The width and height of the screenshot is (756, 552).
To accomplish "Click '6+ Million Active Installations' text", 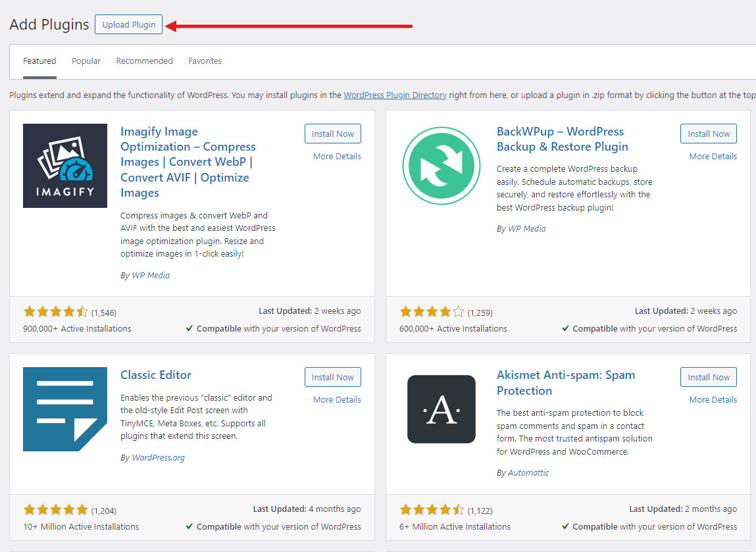I will (455, 526).
